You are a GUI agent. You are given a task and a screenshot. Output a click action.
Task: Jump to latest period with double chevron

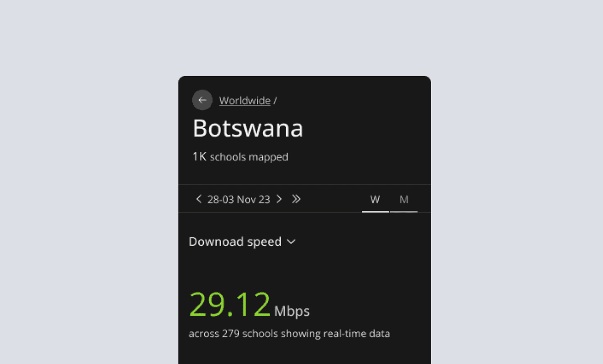[296, 199]
